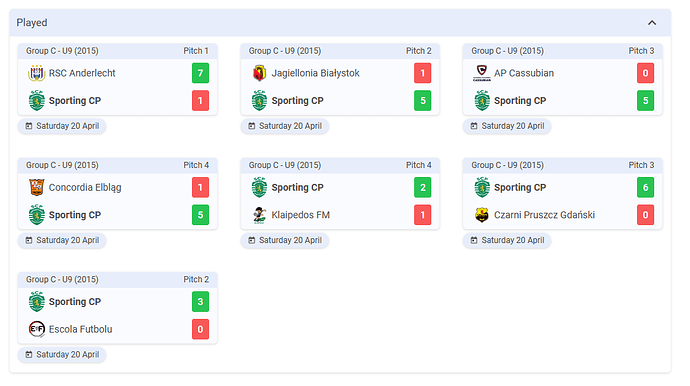Click the RSC Anderlecht club crest
The width and height of the screenshot is (690, 386).
[x=37, y=73]
